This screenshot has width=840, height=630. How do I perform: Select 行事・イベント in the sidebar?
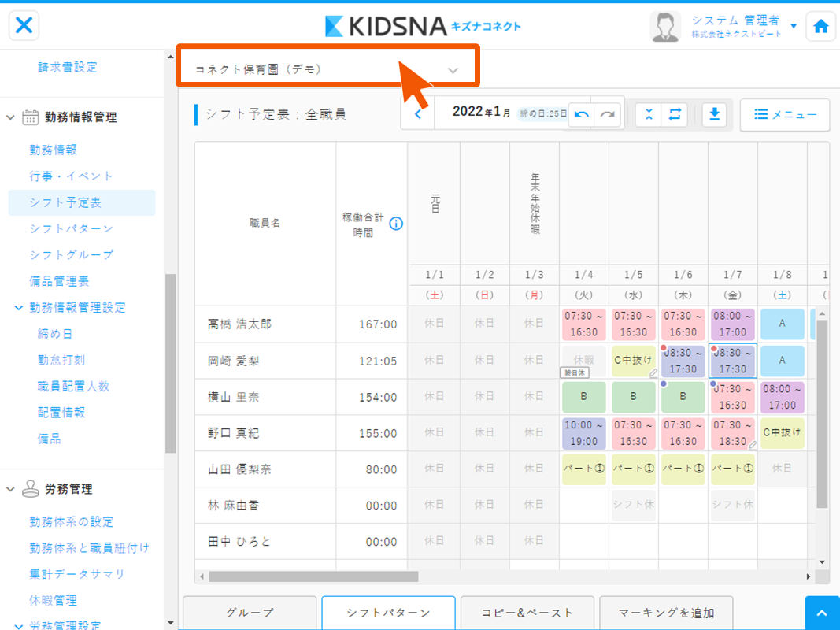click(71, 176)
